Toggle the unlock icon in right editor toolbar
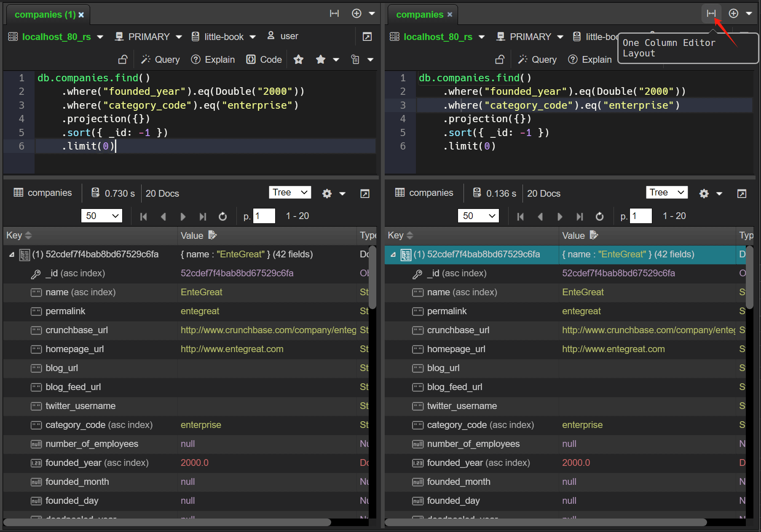This screenshot has height=532, width=761. [x=500, y=59]
